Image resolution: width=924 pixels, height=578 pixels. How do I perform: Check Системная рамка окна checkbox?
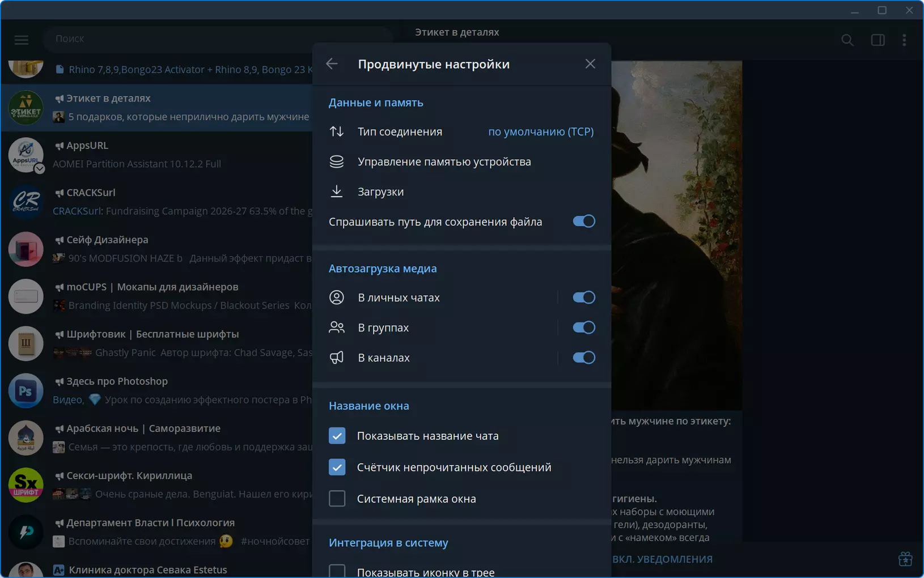pyautogui.click(x=337, y=499)
